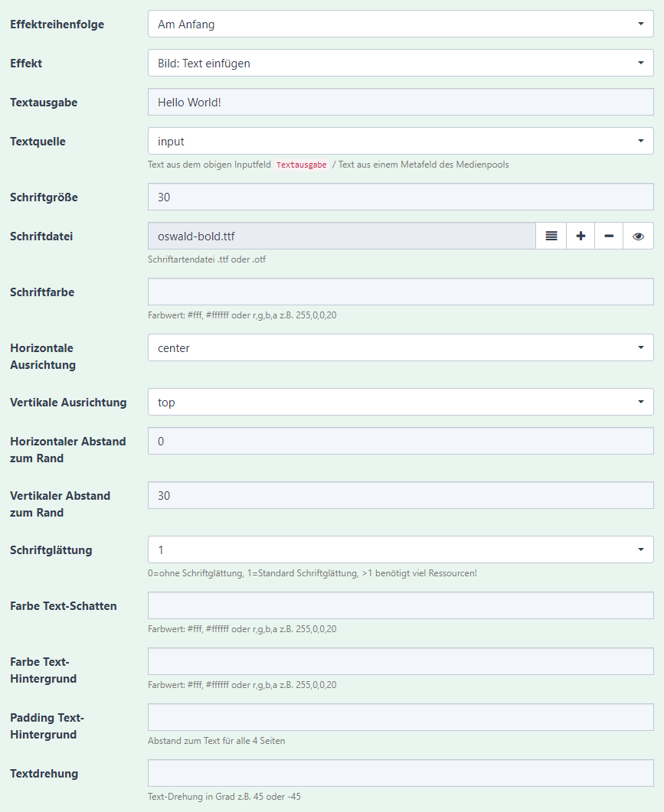This screenshot has width=664, height=812.
Task: Click the Schriftglättung resource hint text
Action: point(312,573)
